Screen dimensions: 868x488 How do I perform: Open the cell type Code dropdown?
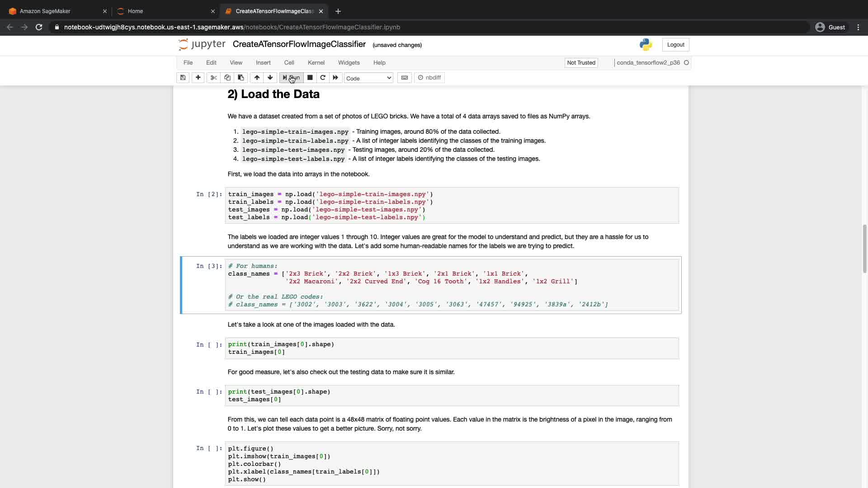click(x=368, y=78)
